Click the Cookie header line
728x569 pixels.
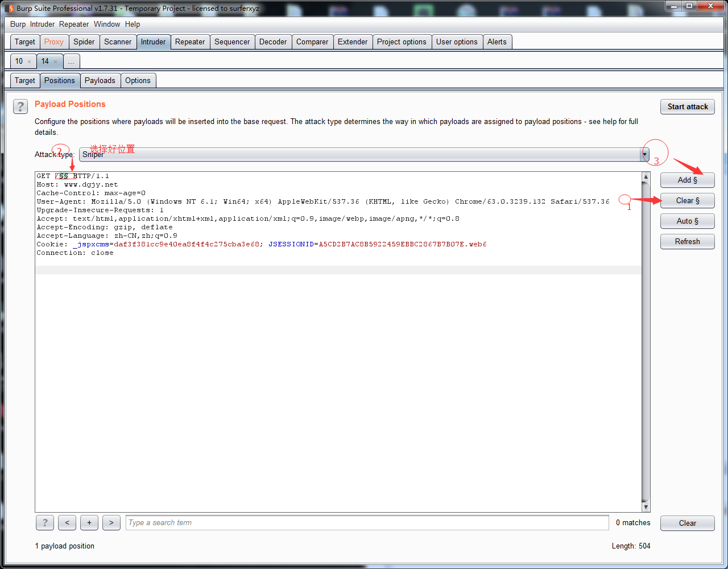coord(262,244)
